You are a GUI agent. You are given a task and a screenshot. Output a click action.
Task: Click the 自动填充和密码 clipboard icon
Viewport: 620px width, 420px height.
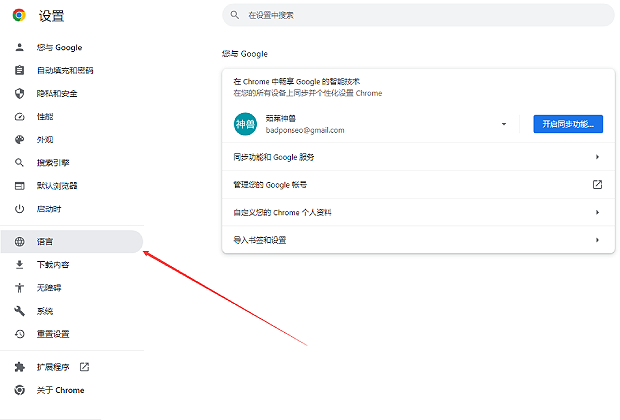19,71
